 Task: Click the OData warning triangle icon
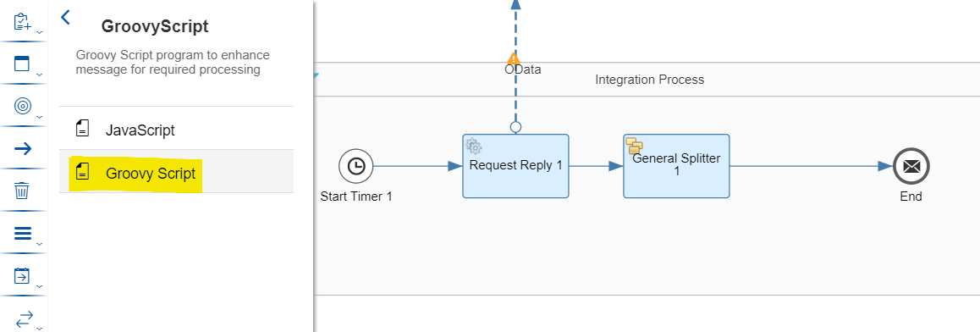pyautogui.click(x=513, y=58)
